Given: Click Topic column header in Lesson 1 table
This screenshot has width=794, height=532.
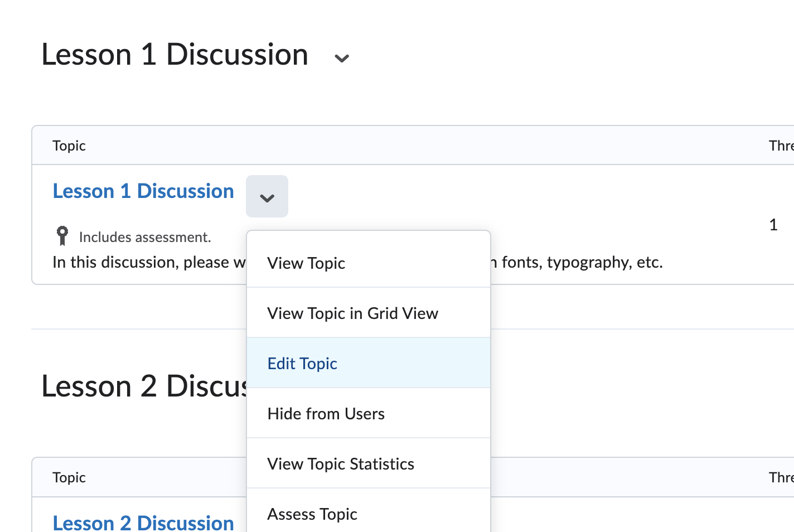Looking at the screenshot, I should click(x=69, y=146).
